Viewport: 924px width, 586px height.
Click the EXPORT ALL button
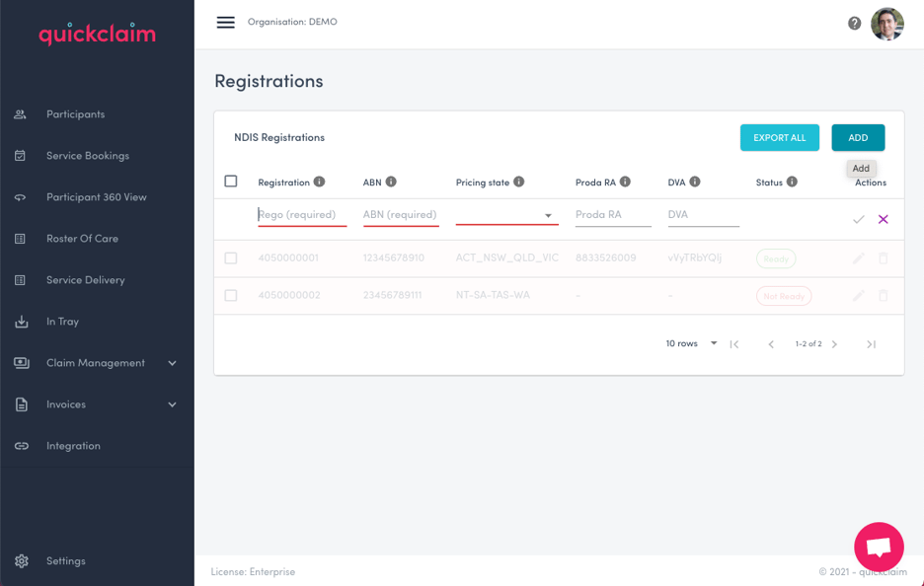[x=779, y=138]
